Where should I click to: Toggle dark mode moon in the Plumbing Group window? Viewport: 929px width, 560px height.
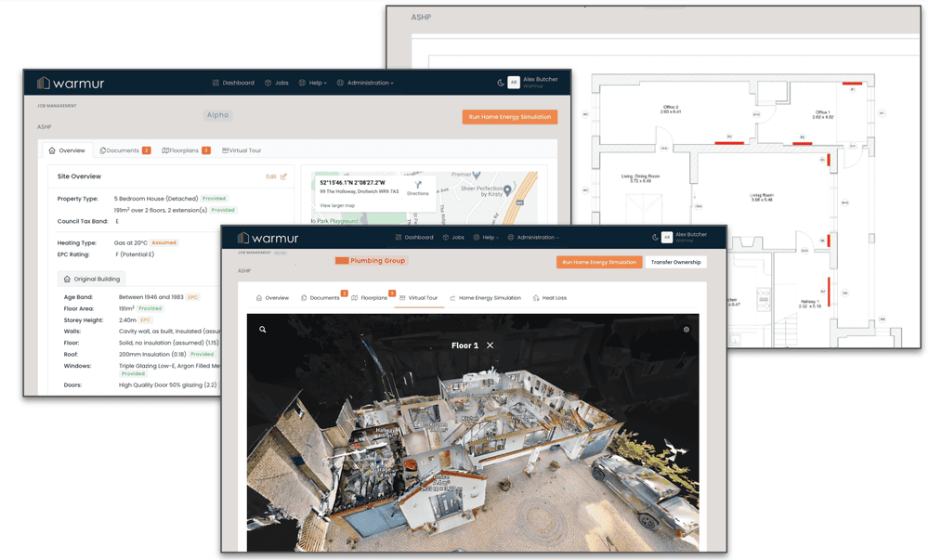[655, 238]
